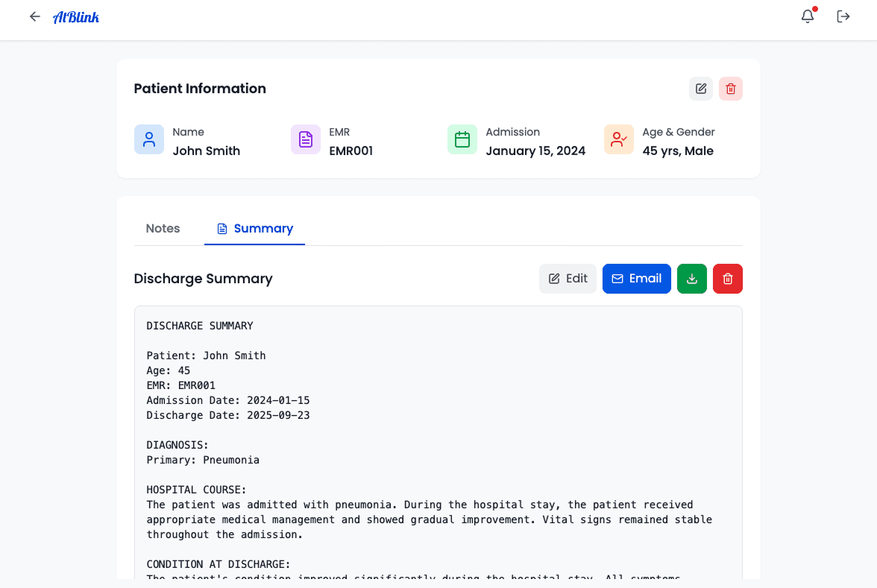Click the orange Age & Gender icon
Viewport: 877px width, 588px height.
619,139
